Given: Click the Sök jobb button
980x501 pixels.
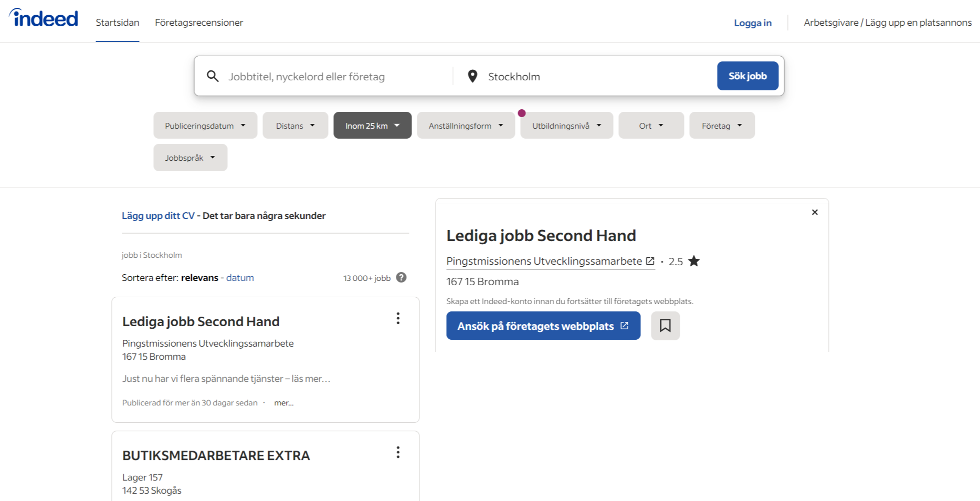Looking at the screenshot, I should (x=747, y=76).
